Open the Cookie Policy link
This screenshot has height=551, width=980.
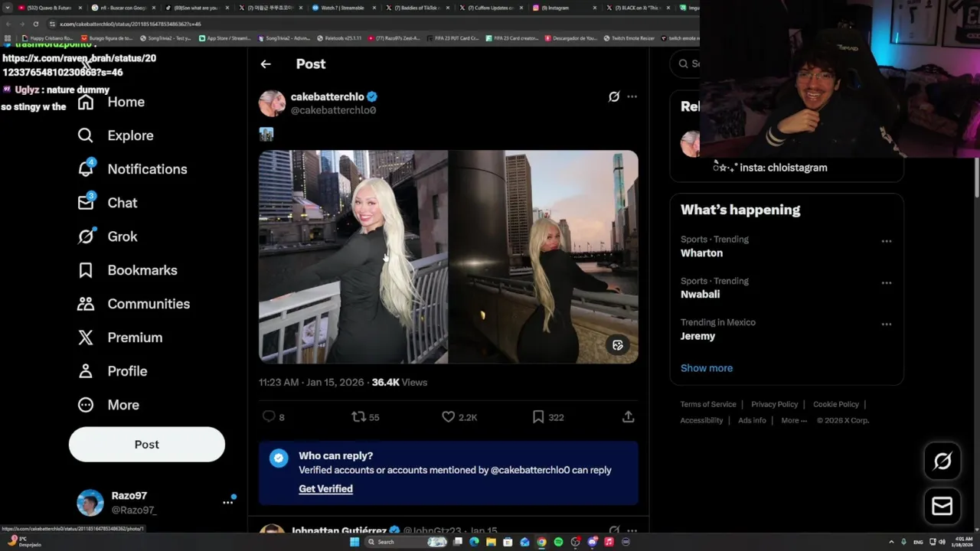836,404
